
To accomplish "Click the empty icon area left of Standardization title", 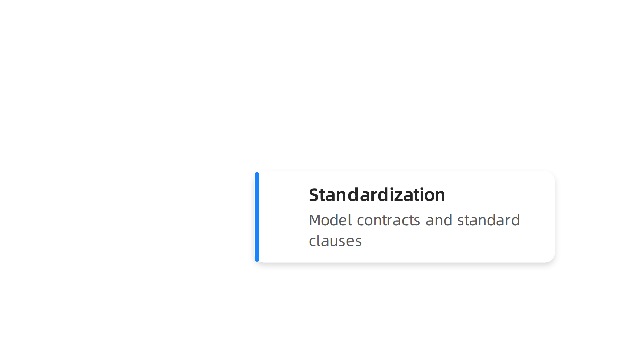I will 284,195.
